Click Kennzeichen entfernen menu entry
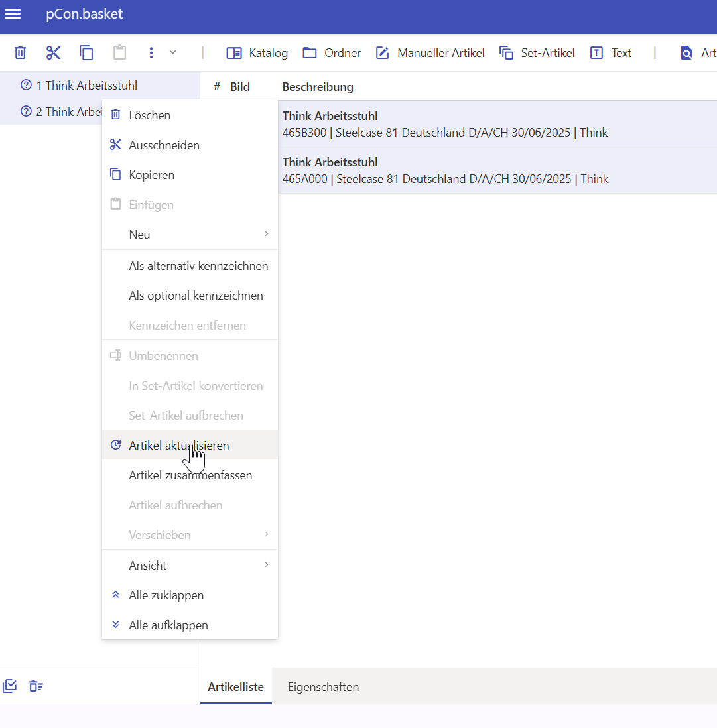 coord(190,326)
